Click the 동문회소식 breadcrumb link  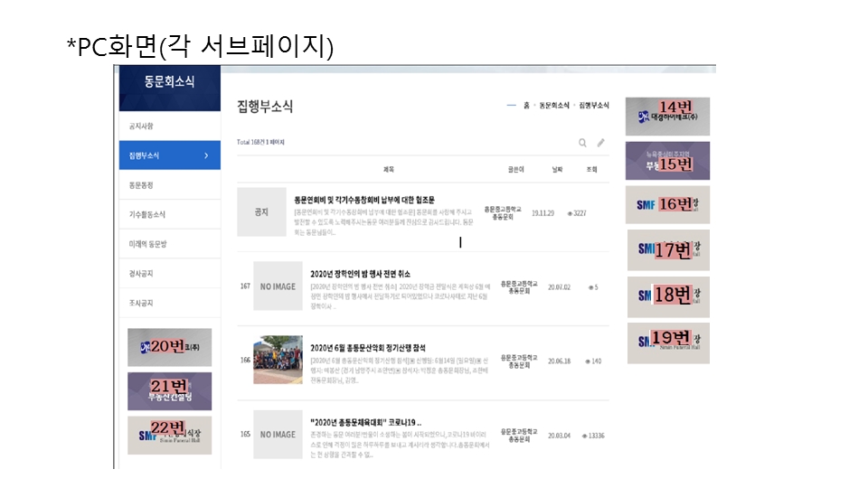(554, 105)
